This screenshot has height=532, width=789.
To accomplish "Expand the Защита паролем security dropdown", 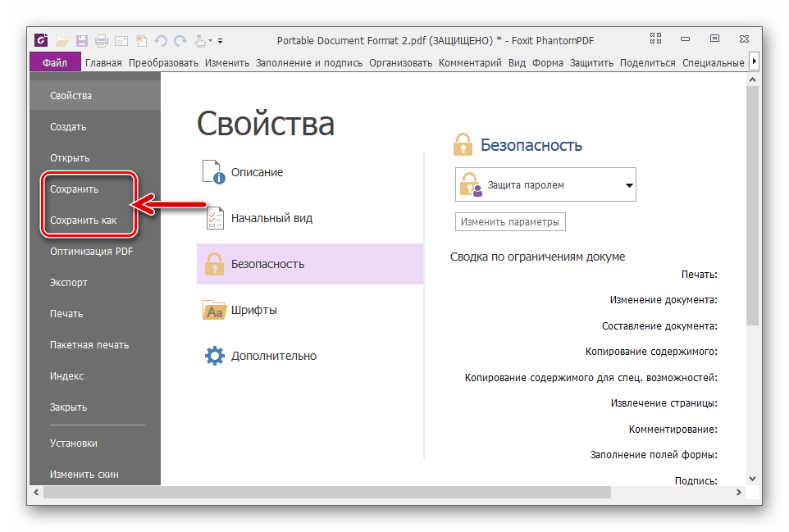I will click(x=629, y=185).
